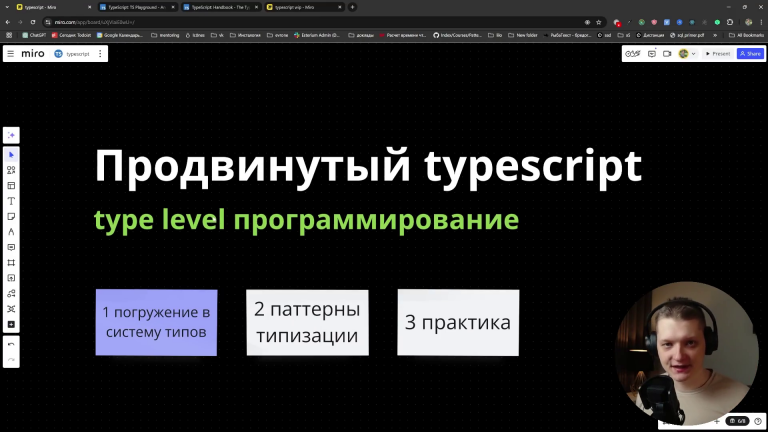This screenshot has height=432, width=768.
Task: Select '3 практика' sticky note
Action: 458,322
